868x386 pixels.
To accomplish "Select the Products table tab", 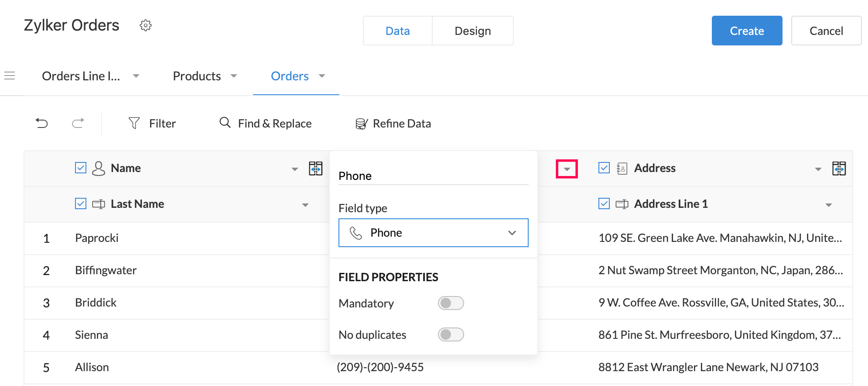I will pos(197,76).
